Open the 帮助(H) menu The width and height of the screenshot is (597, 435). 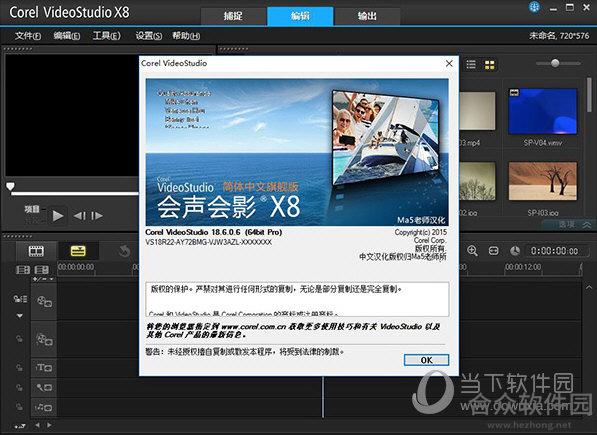pos(186,36)
